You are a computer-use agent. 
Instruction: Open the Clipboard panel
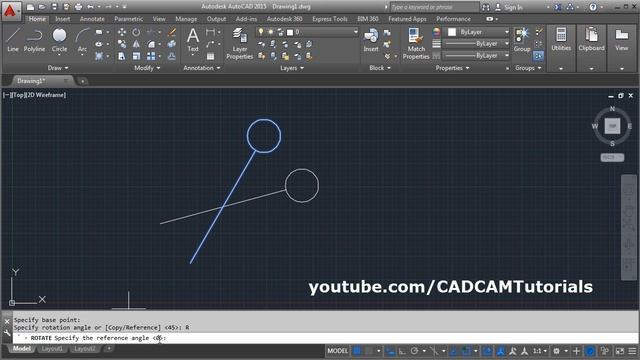[591, 40]
